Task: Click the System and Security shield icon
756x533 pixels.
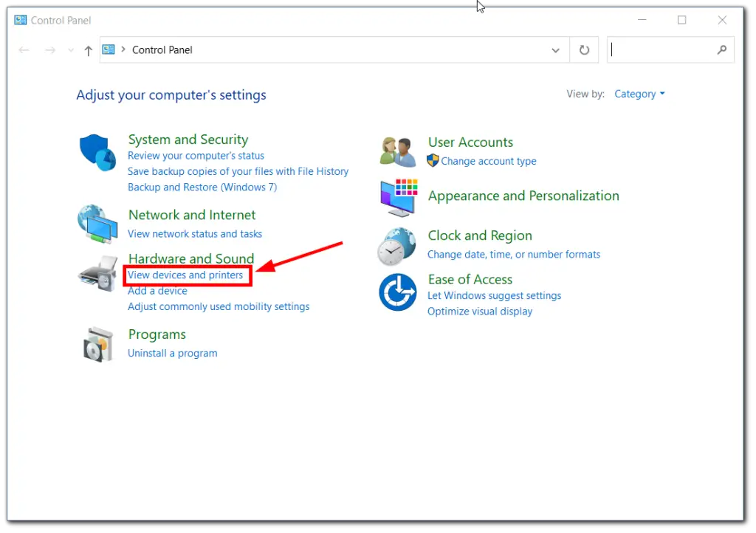Action: (98, 153)
